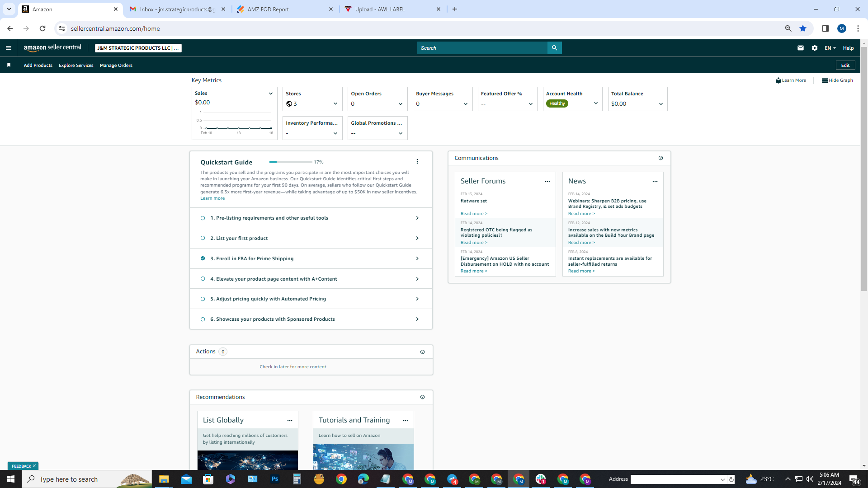Viewport: 868px width, 488px height.
Task: Open the Chrome profile avatar M
Action: pyautogui.click(x=842, y=28)
